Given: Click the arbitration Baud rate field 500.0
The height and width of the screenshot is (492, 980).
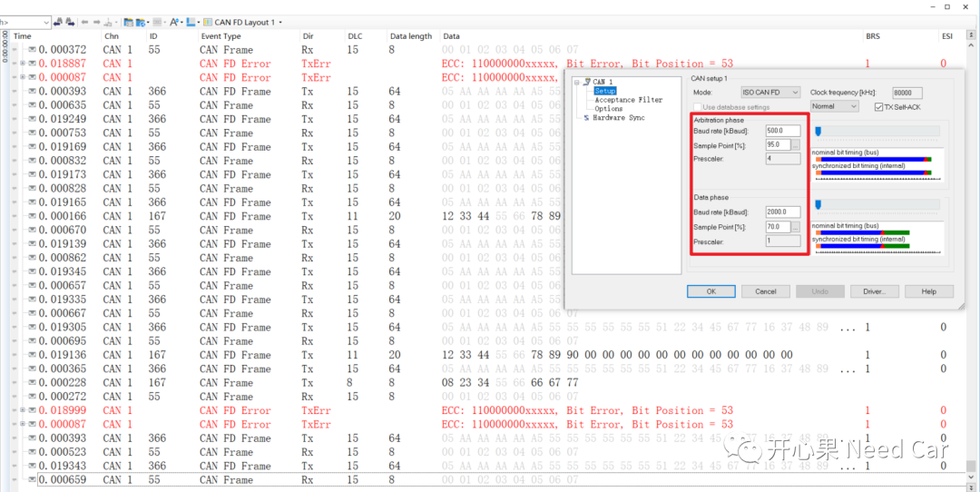Looking at the screenshot, I should [782, 131].
